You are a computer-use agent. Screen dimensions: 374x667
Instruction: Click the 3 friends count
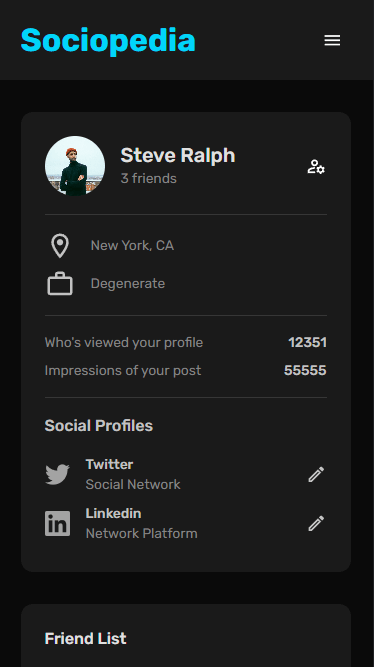pos(148,178)
